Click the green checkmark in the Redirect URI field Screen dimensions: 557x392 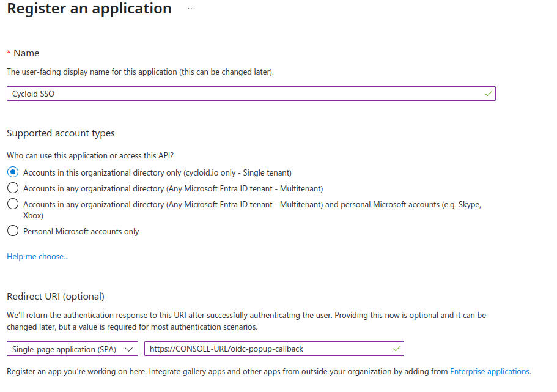point(396,349)
